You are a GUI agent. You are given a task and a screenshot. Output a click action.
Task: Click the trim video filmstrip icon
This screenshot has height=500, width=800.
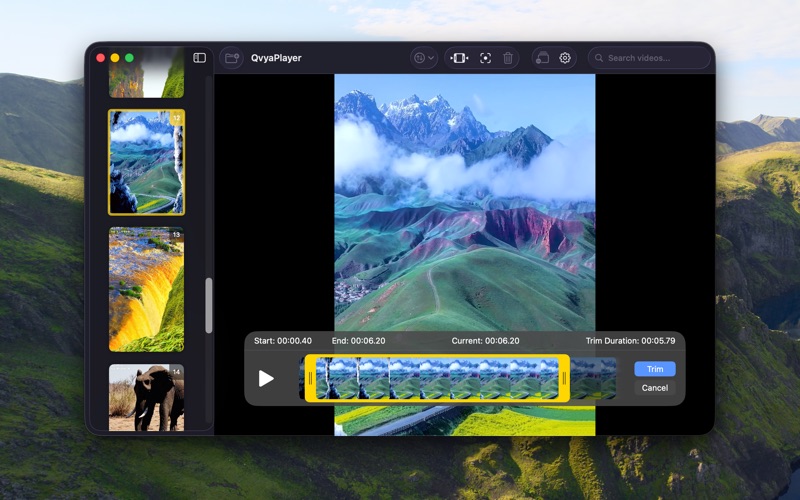[459, 58]
